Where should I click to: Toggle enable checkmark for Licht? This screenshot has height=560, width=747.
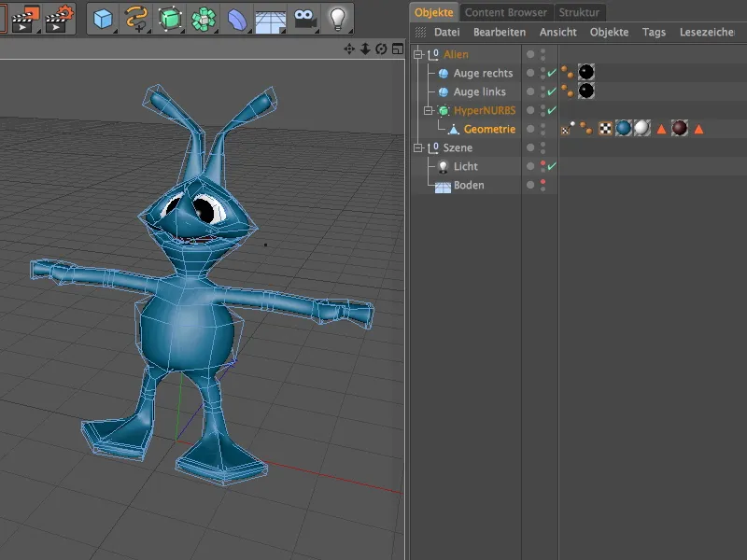552,166
